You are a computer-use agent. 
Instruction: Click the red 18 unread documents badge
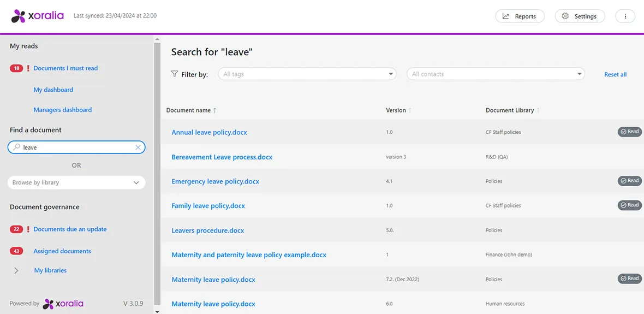(x=16, y=68)
